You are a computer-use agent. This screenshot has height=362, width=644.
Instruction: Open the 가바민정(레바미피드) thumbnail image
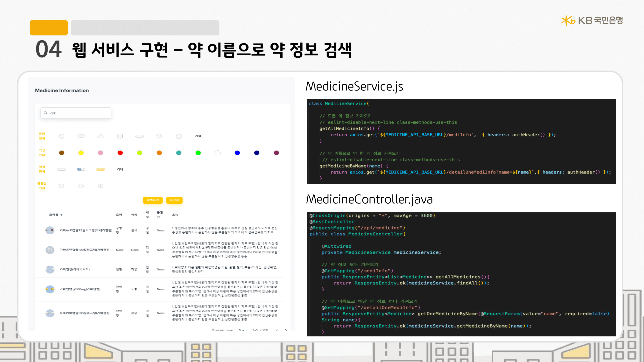(50, 269)
